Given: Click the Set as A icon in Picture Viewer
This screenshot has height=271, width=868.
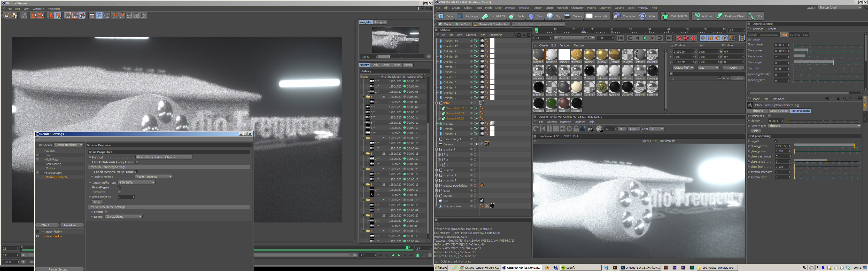Looking at the screenshot, I should coord(114,15).
